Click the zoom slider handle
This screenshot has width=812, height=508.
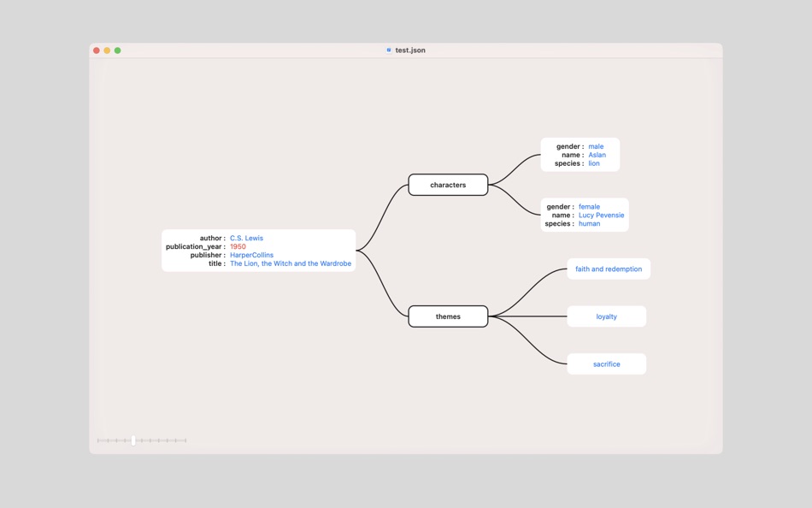click(133, 440)
